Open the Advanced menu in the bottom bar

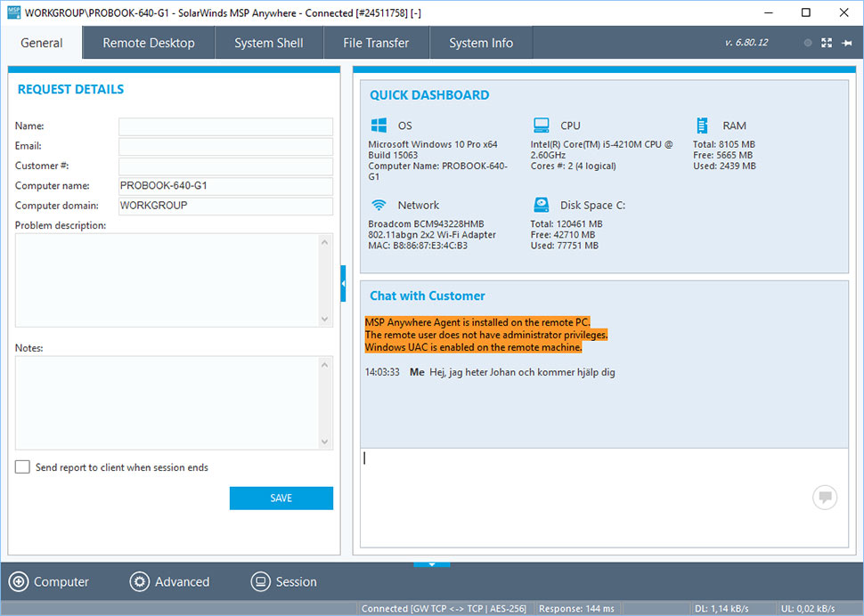(169, 582)
